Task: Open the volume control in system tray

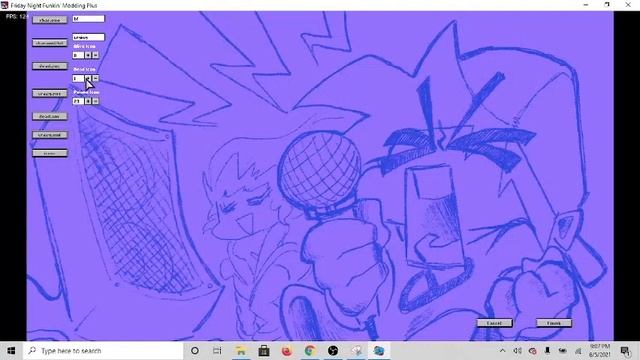Action: click(517, 351)
